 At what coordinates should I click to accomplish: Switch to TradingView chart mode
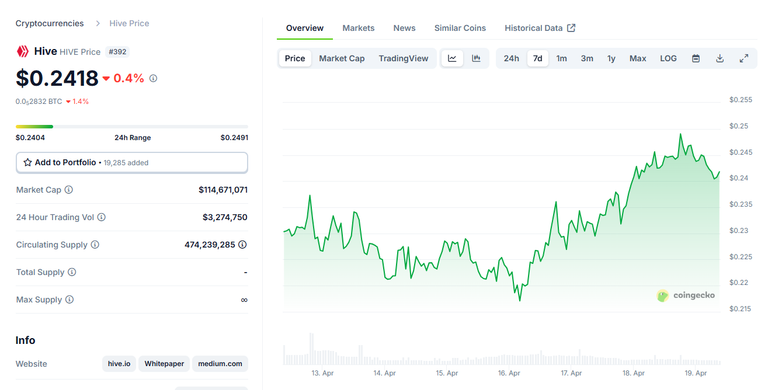click(x=404, y=58)
